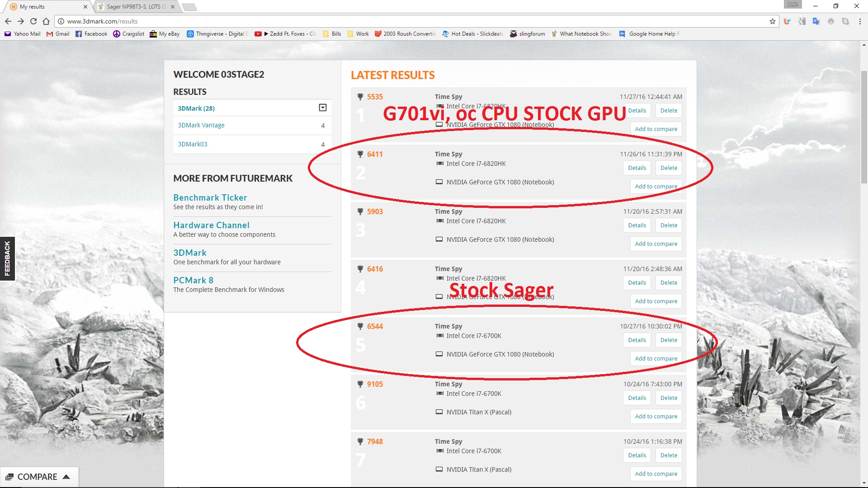Expand the 3DMark (28) results dropdown
868x488 pixels.
(x=323, y=108)
